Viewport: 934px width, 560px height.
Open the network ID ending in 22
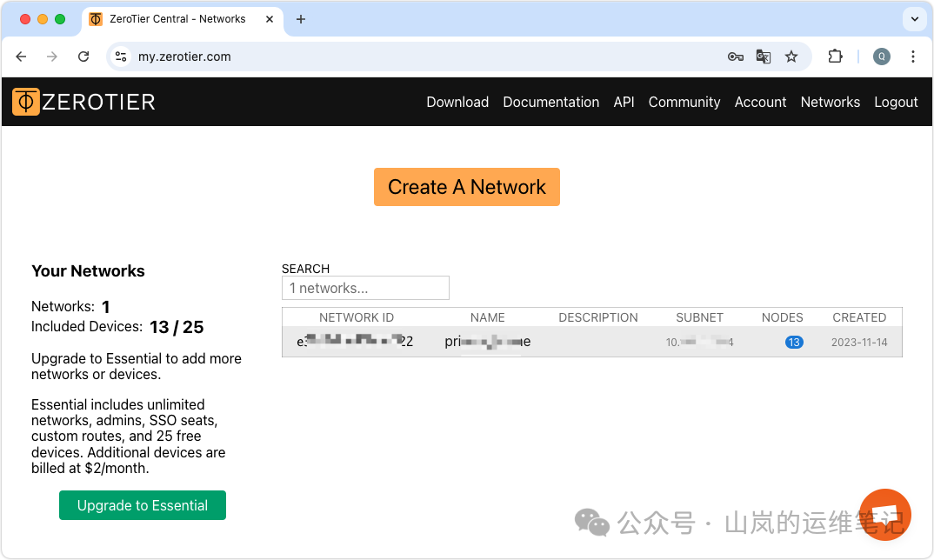click(x=355, y=342)
